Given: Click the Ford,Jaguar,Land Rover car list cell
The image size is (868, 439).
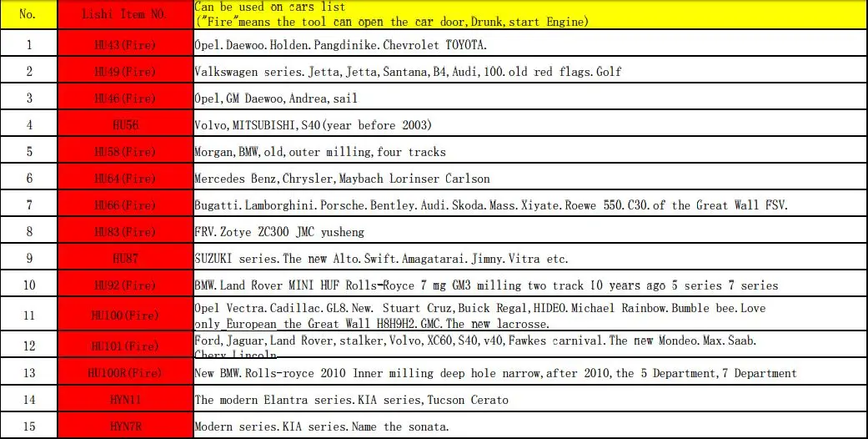Looking at the screenshot, I should [x=530, y=344].
